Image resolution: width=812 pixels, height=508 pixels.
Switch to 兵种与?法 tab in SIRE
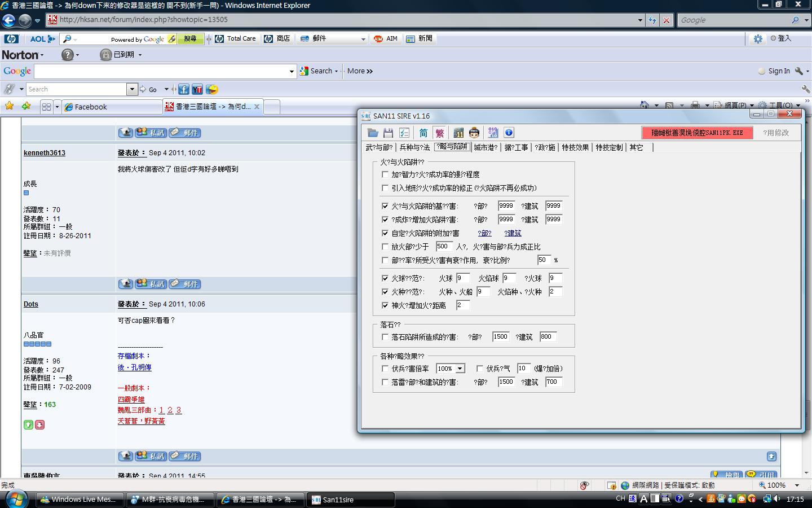tap(415, 147)
